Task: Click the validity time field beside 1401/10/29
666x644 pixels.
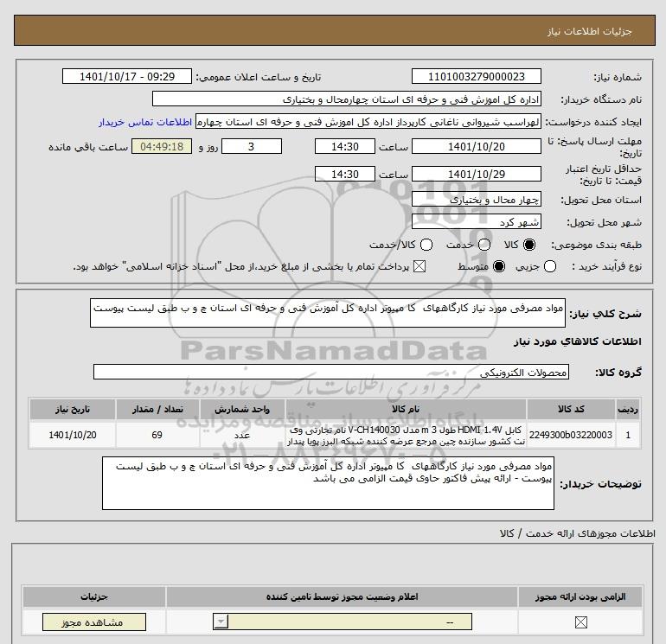Action: [x=345, y=174]
